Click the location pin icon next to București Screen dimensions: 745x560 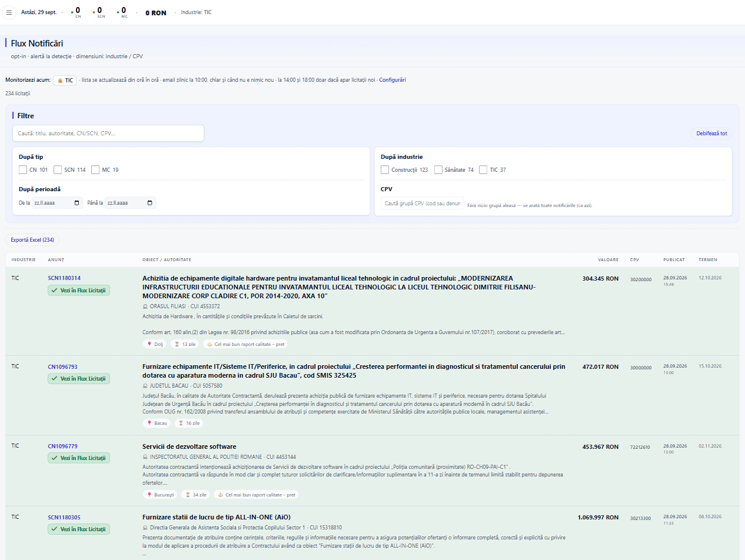point(149,495)
